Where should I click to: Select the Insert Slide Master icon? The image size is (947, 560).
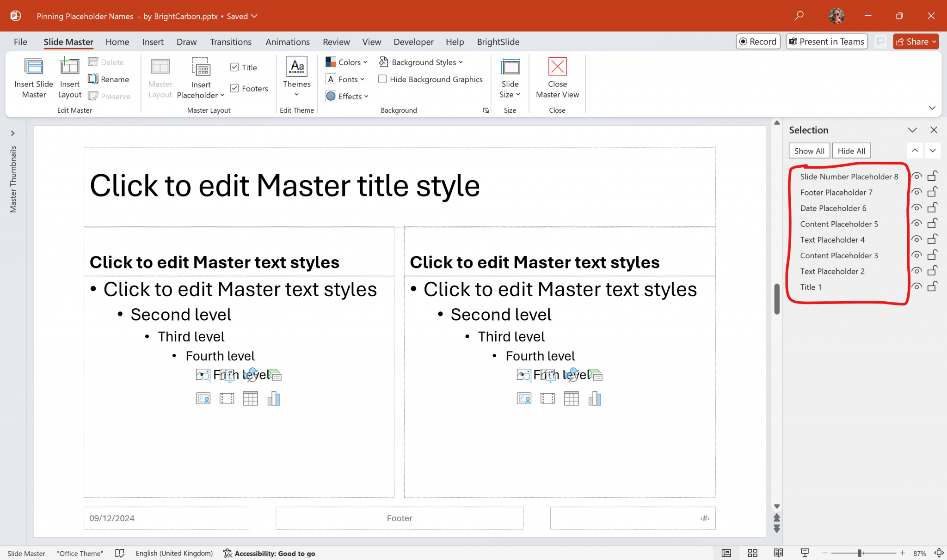(x=33, y=78)
